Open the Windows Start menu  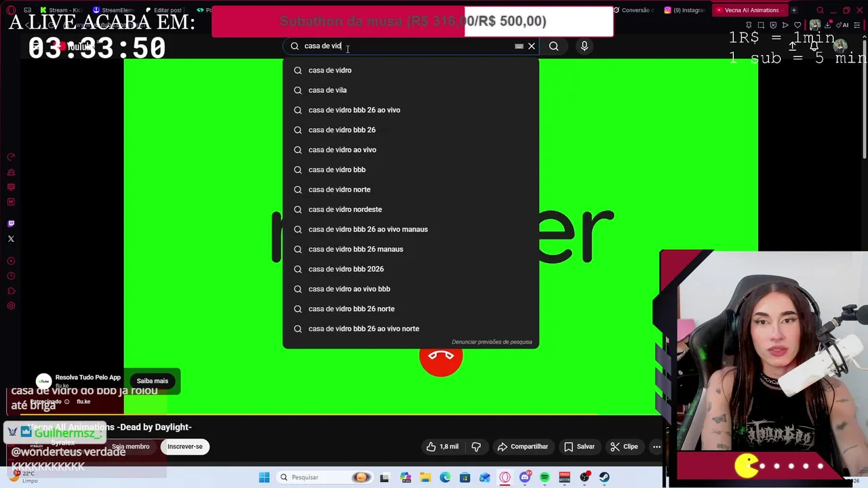[x=264, y=477]
